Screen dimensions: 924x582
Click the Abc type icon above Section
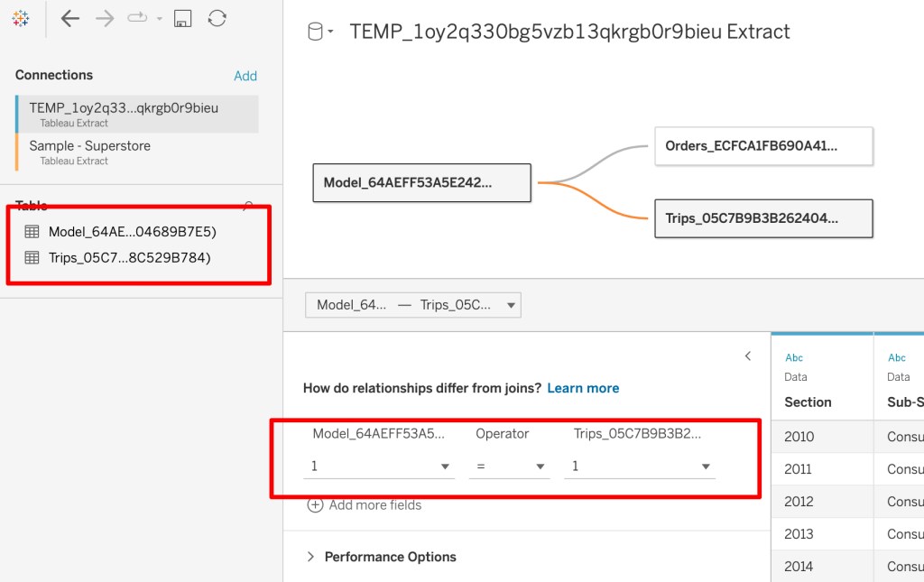coord(794,357)
